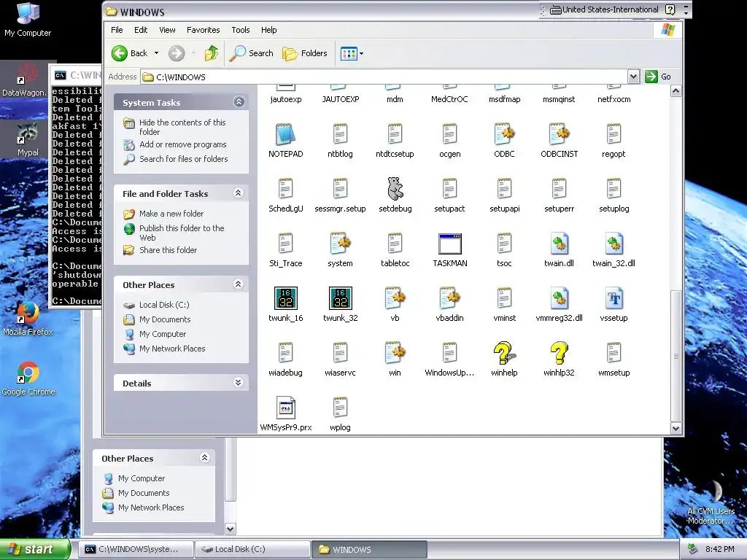Screen dimensions: 747x560
Task: Open the winhlp32 icon
Action: [559, 353]
